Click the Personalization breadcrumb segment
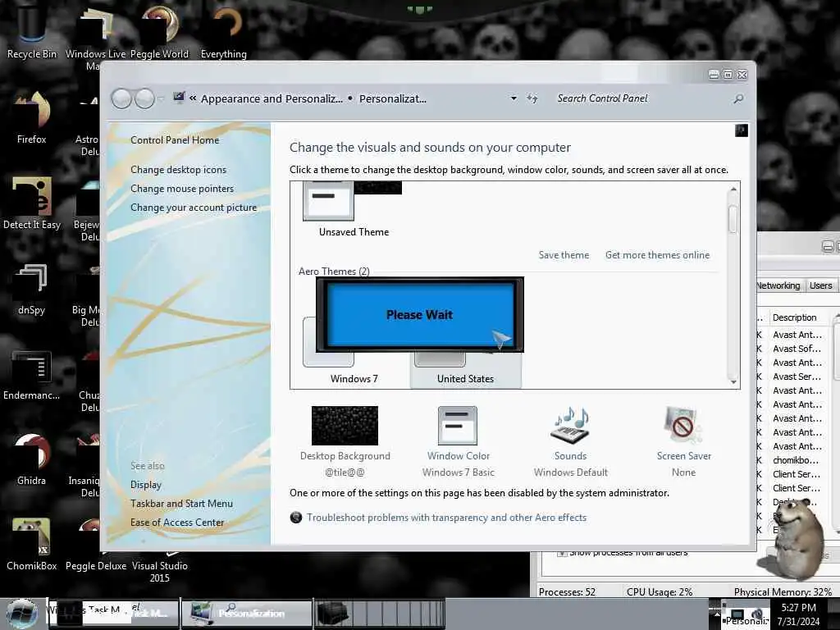The image size is (840, 630). (393, 98)
